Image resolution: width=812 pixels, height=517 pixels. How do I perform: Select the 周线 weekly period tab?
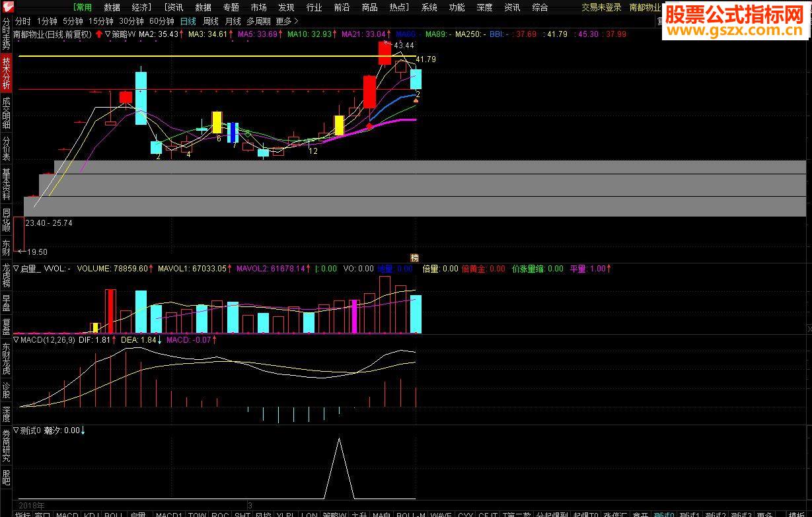click(x=210, y=21)
